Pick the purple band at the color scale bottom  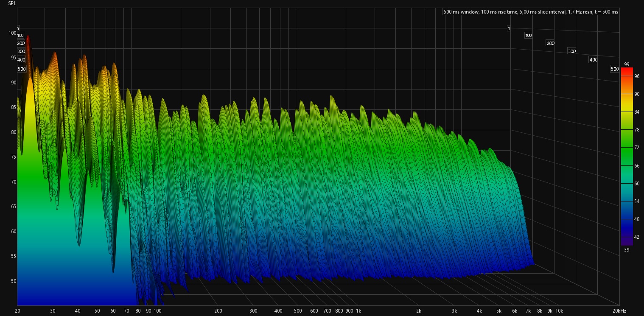point(627,241)
